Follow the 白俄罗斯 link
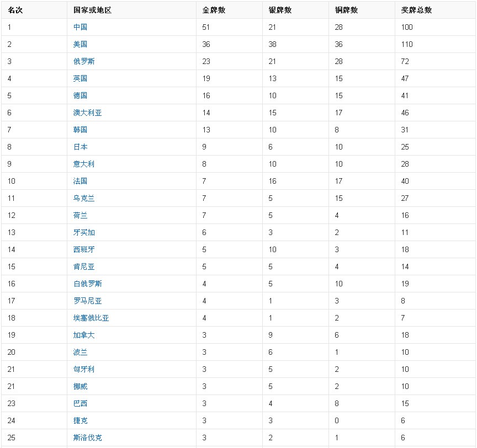This screenshot has height=448, width=477. (87, 284)
